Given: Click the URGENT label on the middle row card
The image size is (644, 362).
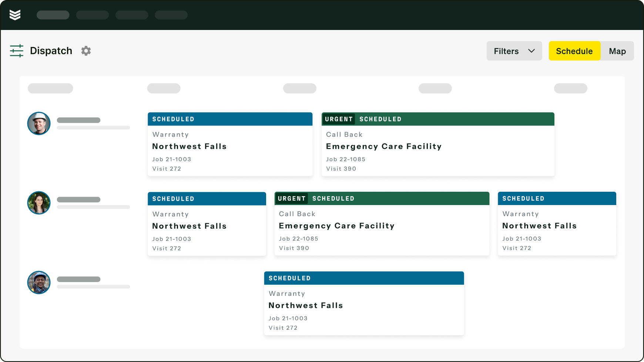Looking at the screenshot, I should 292,198.
